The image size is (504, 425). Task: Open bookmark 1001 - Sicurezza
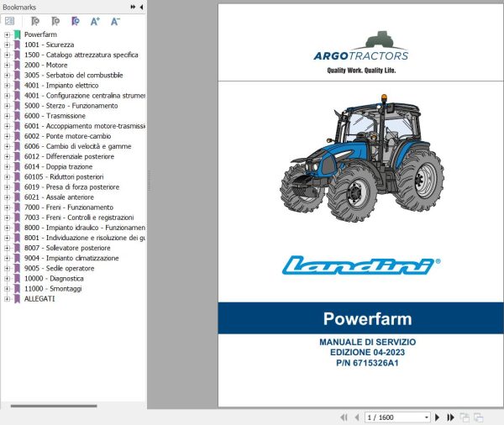(50, 45)
